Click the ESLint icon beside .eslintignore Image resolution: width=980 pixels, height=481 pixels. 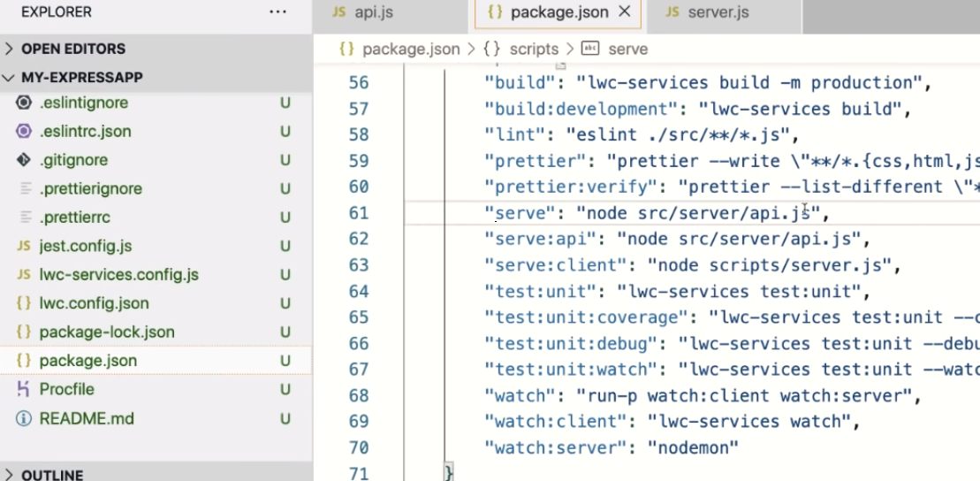coord(24,103)
